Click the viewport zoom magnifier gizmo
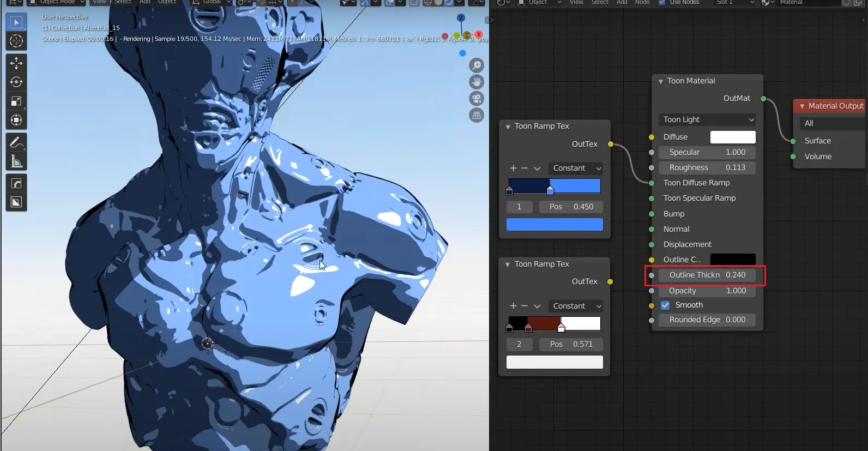The width and height of the screenshot is (868, 451). 477,65
